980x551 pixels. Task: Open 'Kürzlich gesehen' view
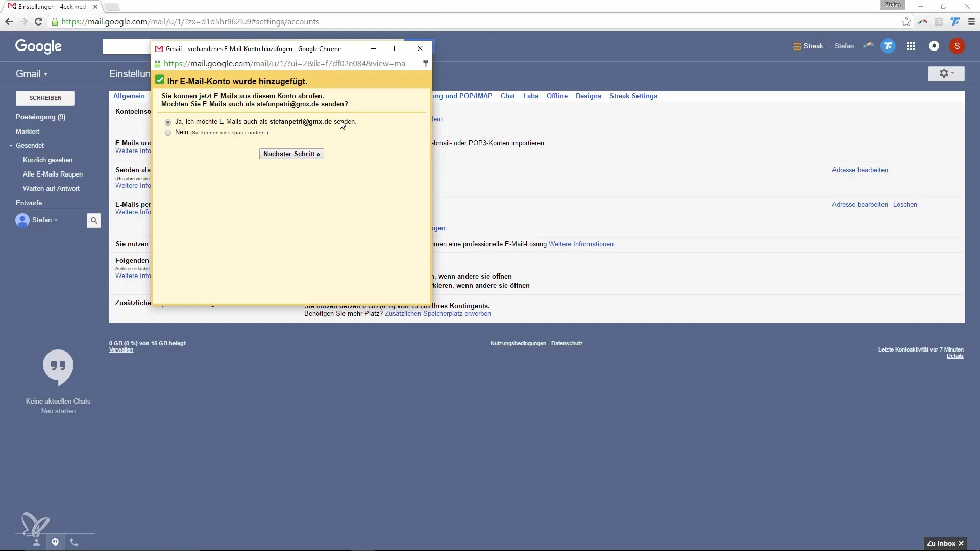(47, 160)
